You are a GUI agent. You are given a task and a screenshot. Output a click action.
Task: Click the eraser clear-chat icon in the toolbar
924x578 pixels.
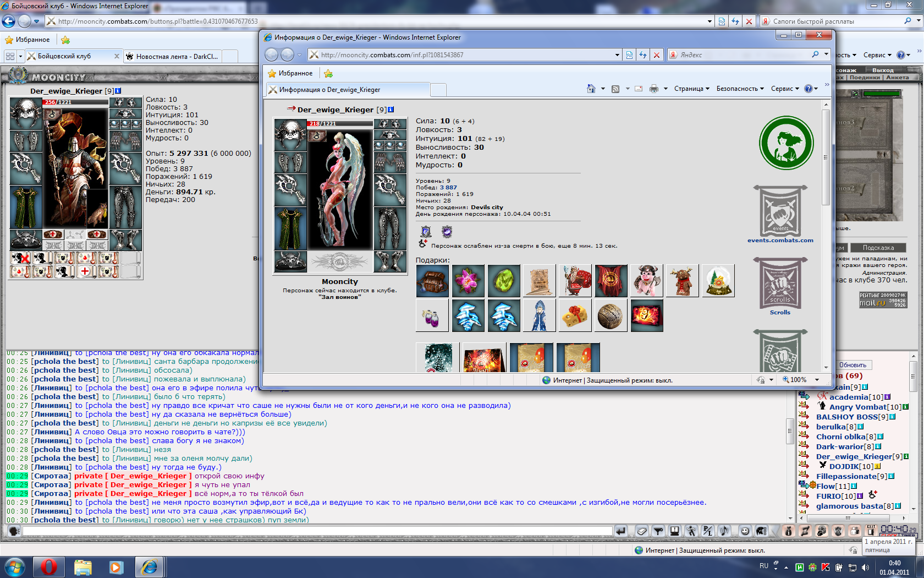[641, 531]
